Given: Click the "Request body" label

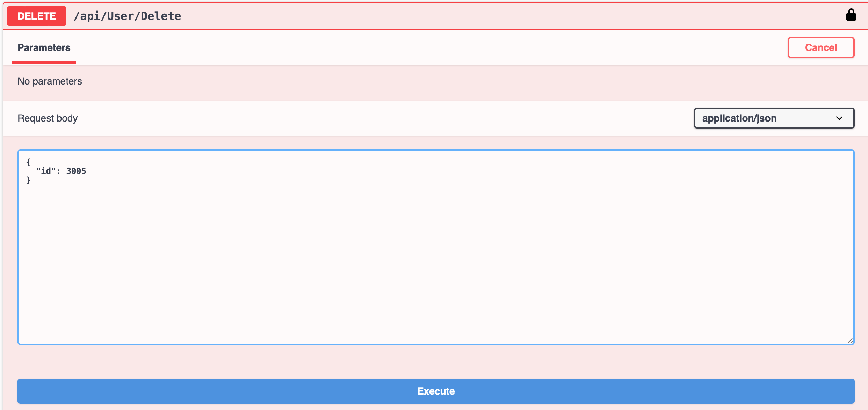Looking at the screenshot, I should point(48,118).
